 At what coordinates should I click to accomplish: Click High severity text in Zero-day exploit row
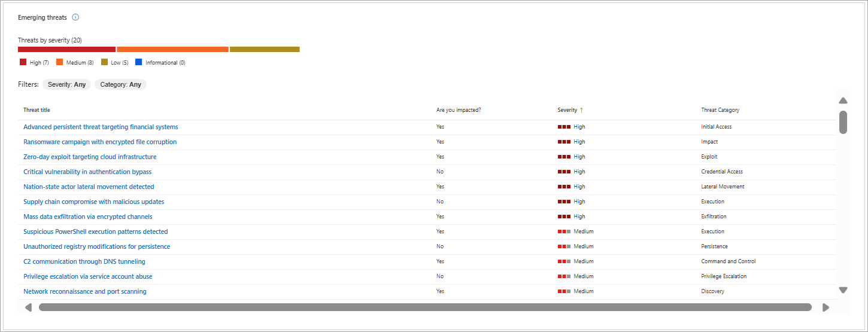(x=579, y=157)
